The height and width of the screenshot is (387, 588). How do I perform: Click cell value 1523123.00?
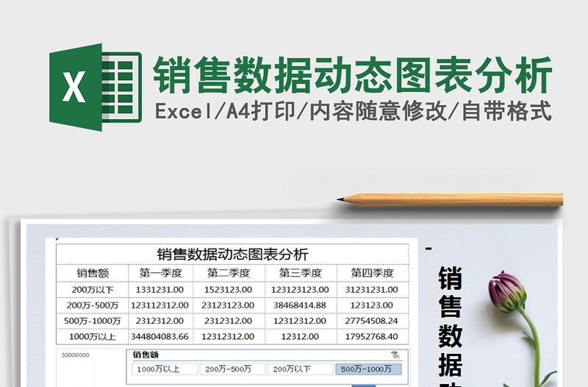point(228,290)
